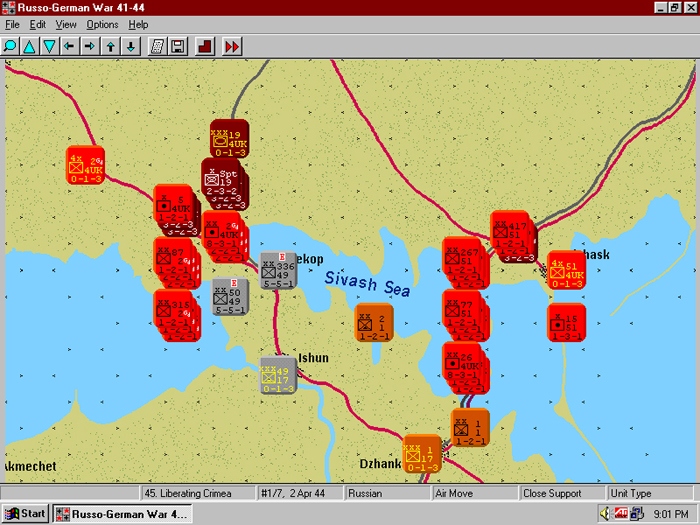Select the gray XXX 49 17 corps at Ishun
700x525 pixels.
[x=278, y=375]
